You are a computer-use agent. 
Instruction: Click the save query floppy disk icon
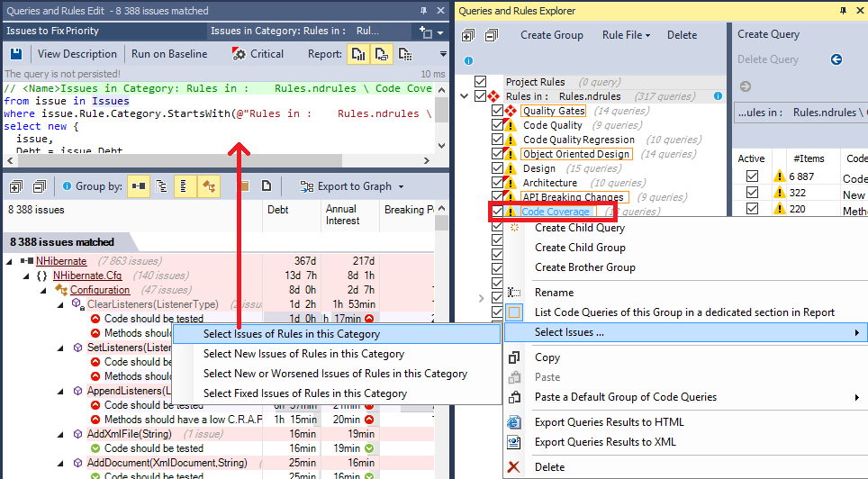(15, 54)
